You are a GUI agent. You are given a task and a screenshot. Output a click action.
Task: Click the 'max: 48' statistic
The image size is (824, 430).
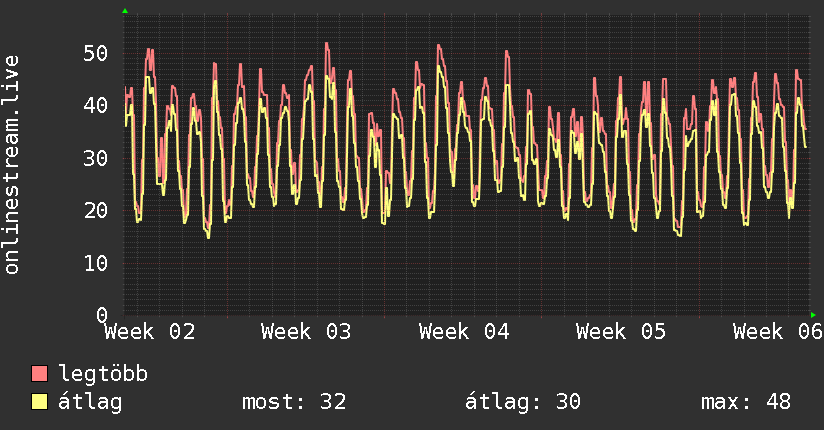pyautogui.click(x=746, y=402)
